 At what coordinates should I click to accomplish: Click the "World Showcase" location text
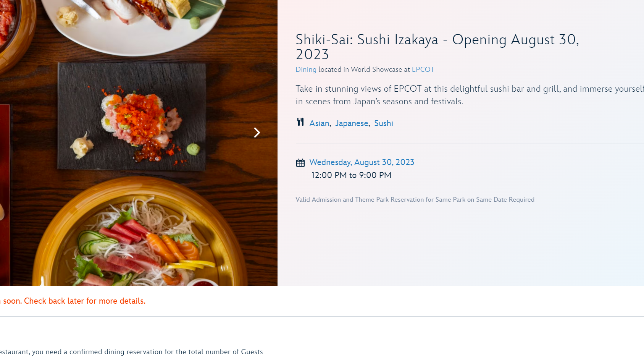point(376,70)
